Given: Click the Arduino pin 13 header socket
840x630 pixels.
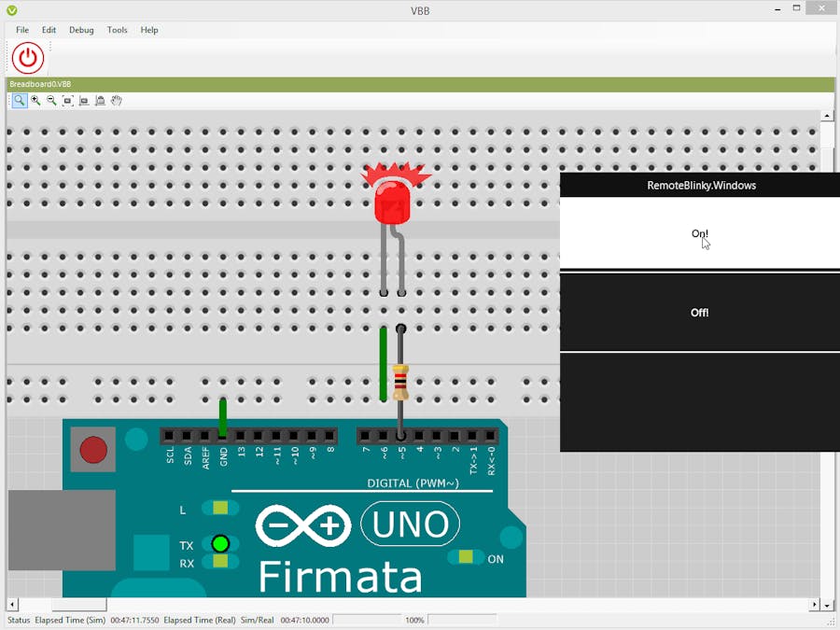Looking at the screenshot, I should coord(241,436).
